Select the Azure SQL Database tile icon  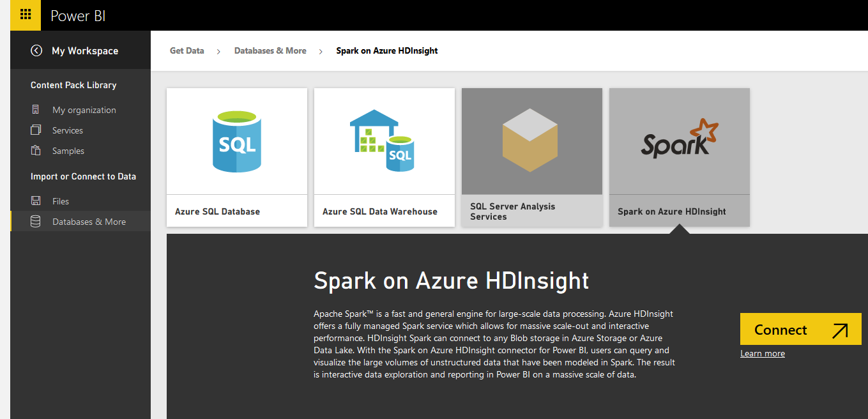[x=236, y=141]
